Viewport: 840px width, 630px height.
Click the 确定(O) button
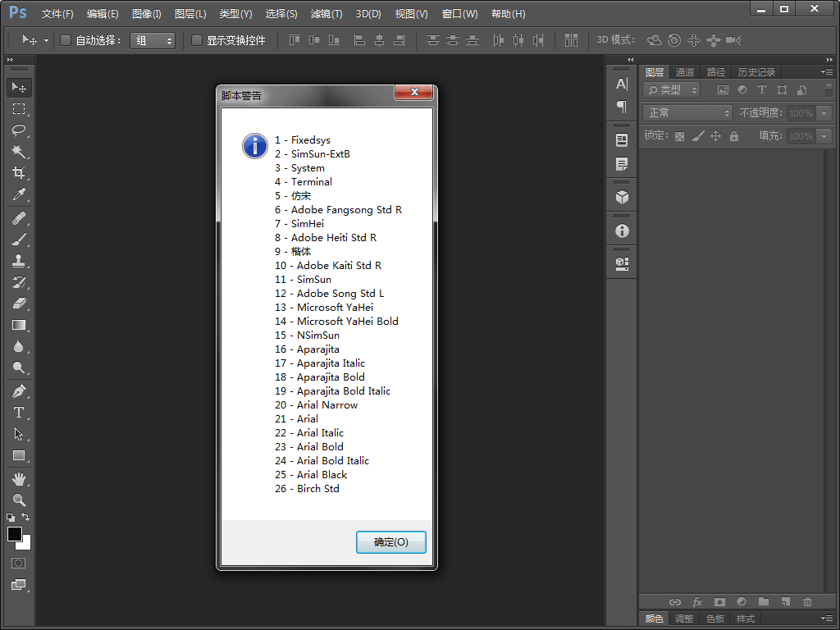point(391,542)
